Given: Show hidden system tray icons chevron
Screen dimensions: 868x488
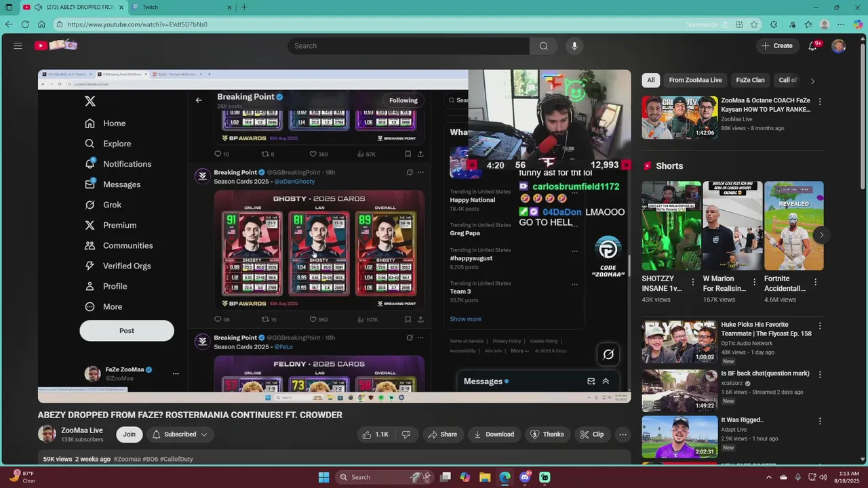Looking at the screenshot, I should tap(769, 477).
